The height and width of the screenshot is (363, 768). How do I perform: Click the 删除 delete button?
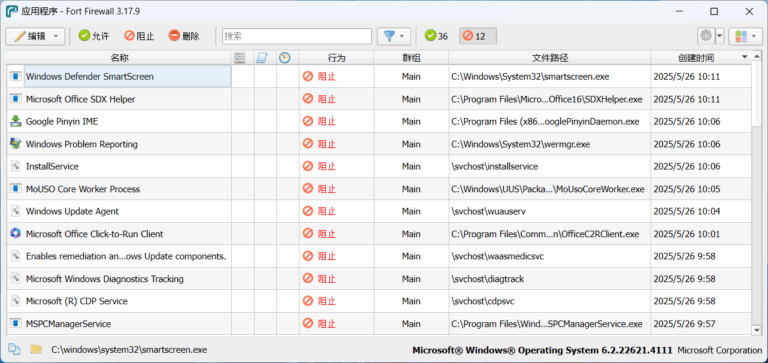[x=184, y=36]
